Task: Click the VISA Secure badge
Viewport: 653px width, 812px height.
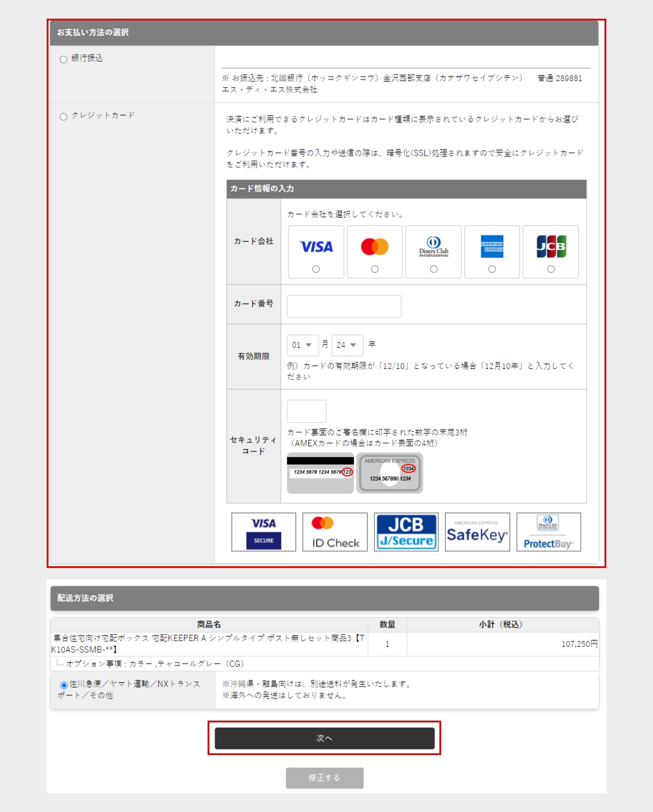Action: [x=264, y=532]
